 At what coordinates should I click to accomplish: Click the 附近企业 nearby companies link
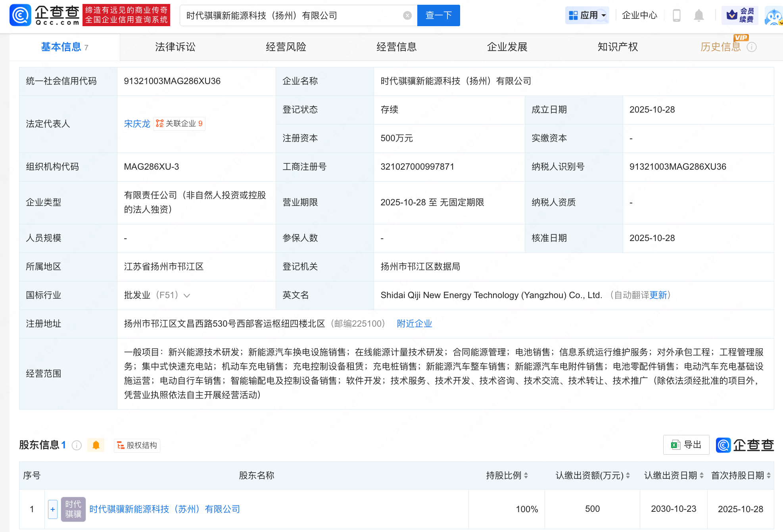[414, 323]
